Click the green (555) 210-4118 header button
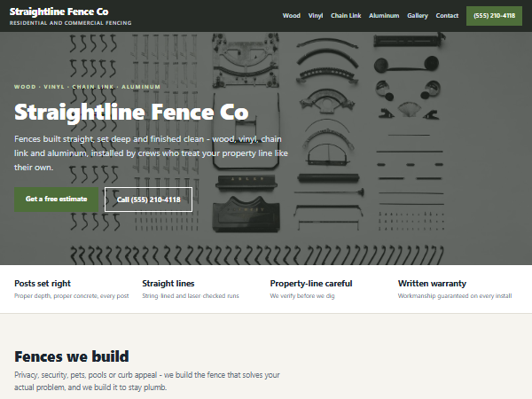This screenshot has width=532, height=399. coord(494,16)
